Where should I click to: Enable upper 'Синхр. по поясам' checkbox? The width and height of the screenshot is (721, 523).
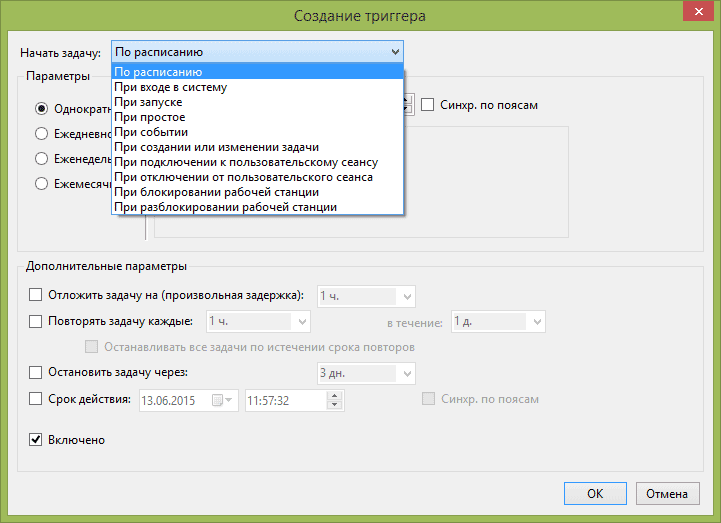click(x=428, y=105)
